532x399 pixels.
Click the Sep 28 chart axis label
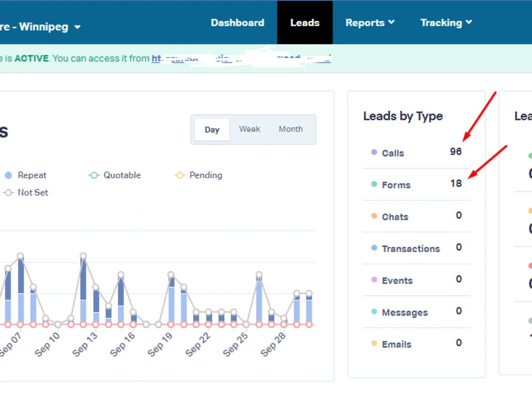[273, 344]
